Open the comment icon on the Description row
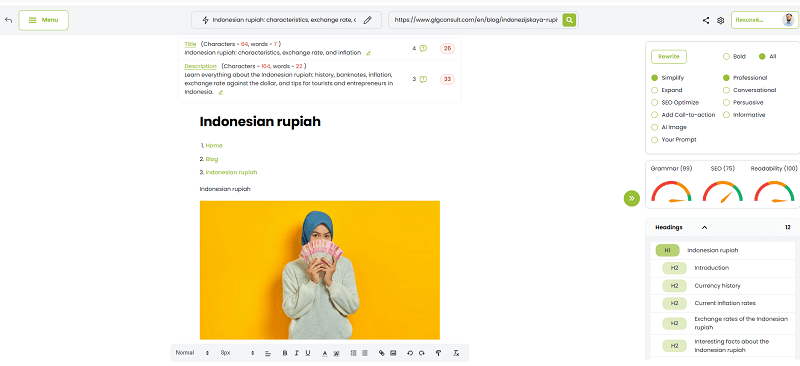The image size is (800, 366). (423, 79)
